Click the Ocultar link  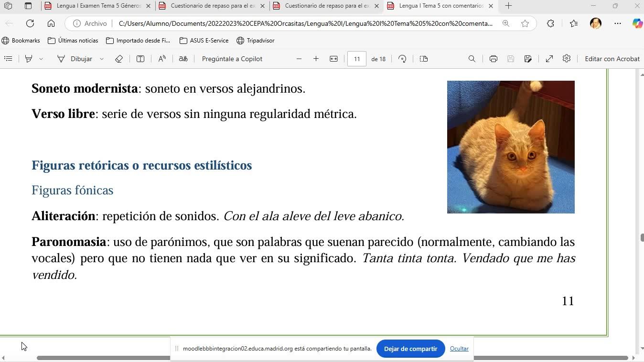click(459, 349)
